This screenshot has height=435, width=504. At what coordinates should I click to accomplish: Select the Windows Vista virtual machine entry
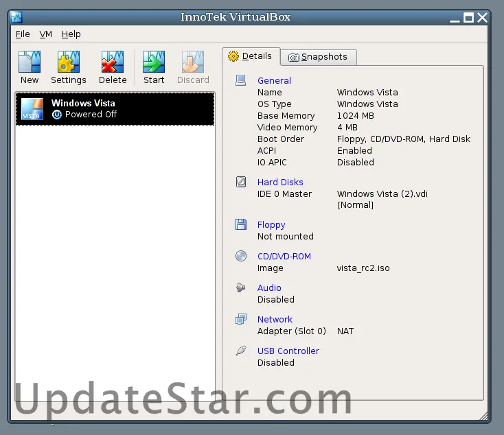pos(115,108)
